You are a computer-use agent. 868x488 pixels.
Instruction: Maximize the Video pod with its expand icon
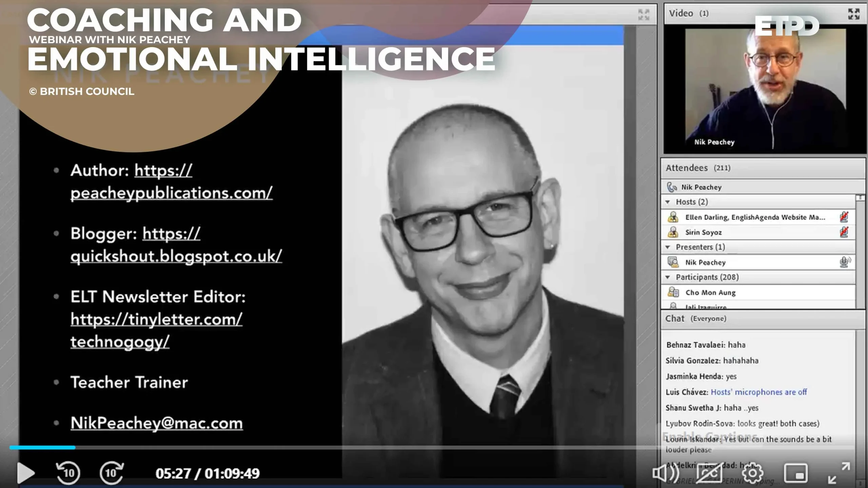tap(854, 14)
